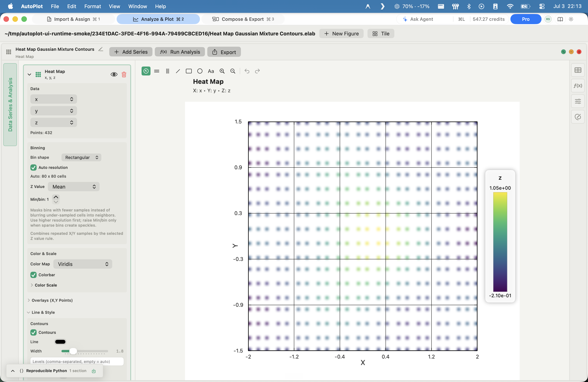This screenshot has height=382, width=588.
Task: Click the New Figure button
Action: point(341,34)
